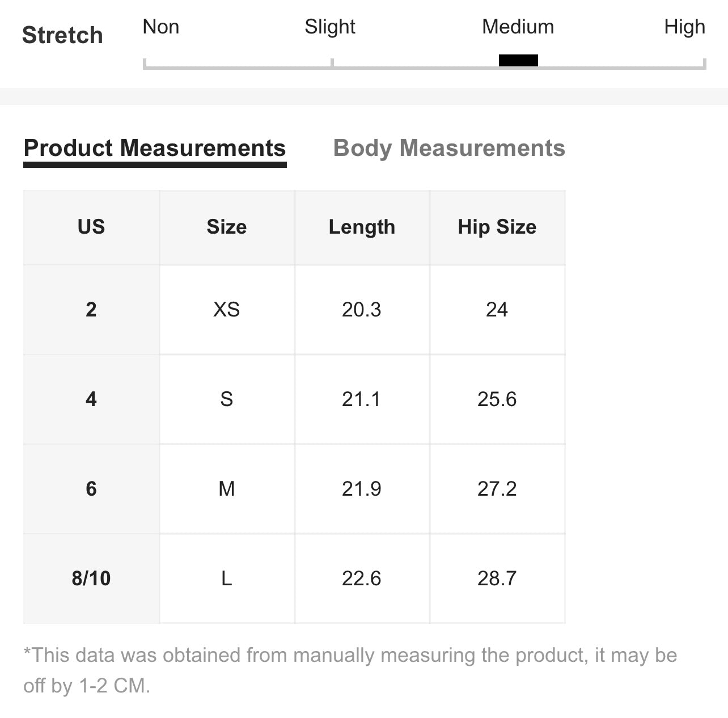Screen dimensions: 728x718
Task: Click the manual measurement disclaimer text
Action: click(x=350, y=670)
